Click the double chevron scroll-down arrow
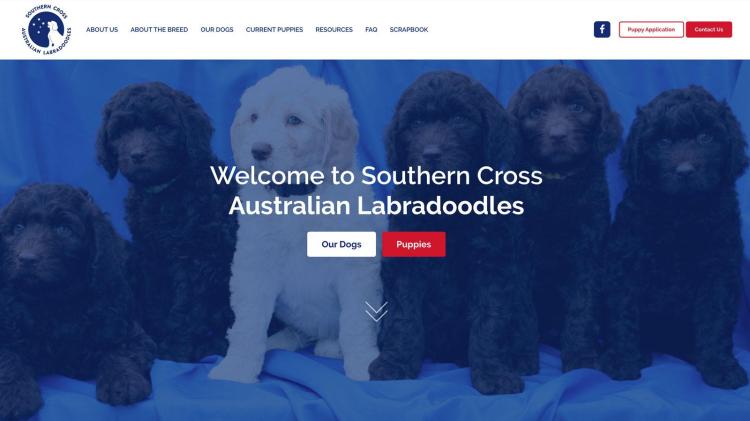Screen dimensions: 750x421 (376, 311)
